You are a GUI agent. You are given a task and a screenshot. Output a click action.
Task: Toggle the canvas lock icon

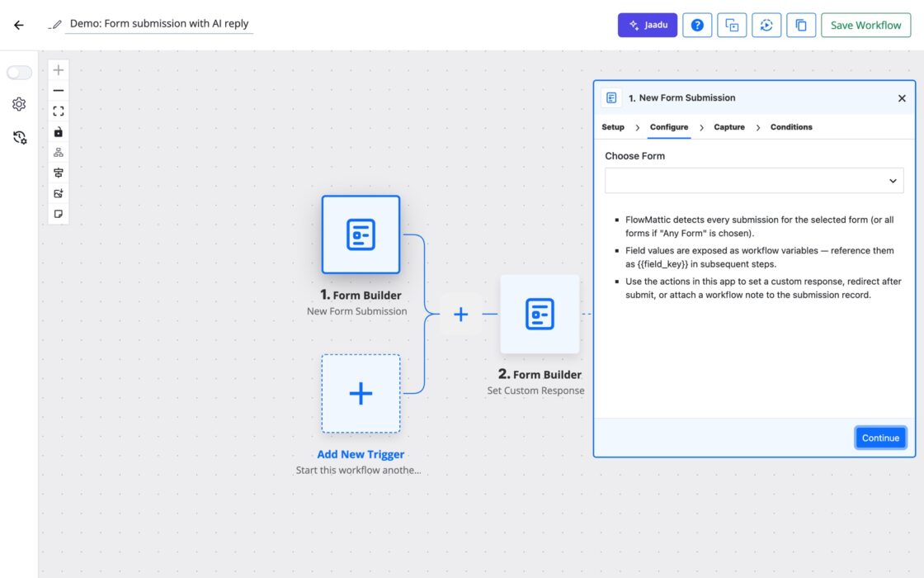coord(59,132)
